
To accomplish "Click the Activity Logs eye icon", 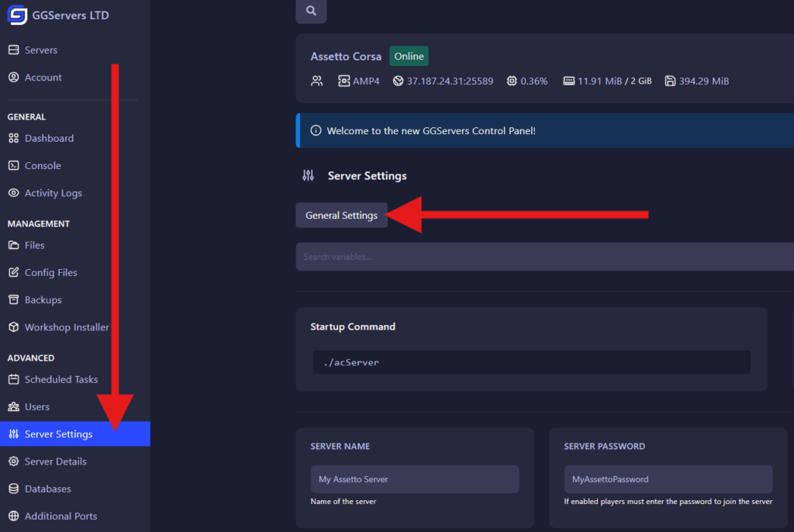I will [x=15, y=192].
